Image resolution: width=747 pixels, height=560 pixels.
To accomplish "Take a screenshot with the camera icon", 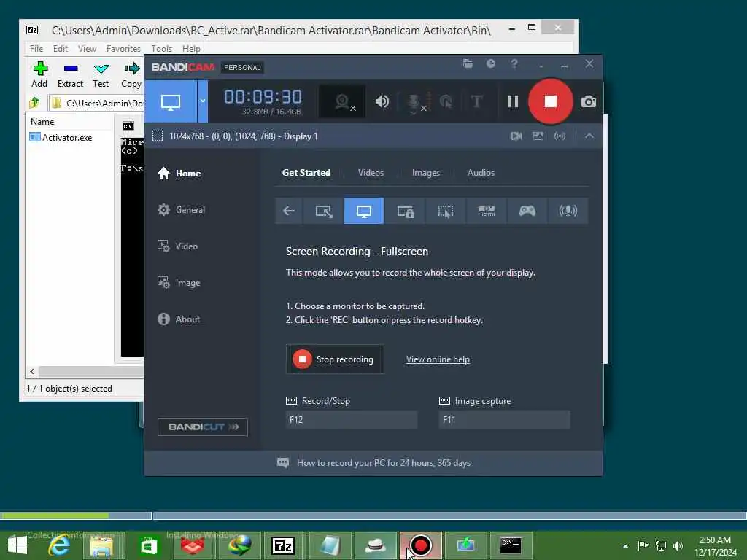I will tap(589, 101).
